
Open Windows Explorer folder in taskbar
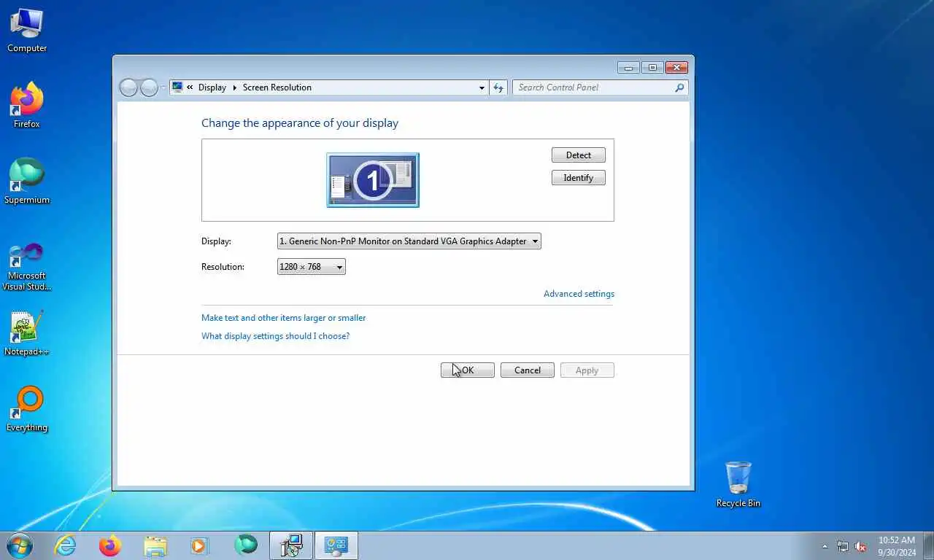pyautogui.click(x=155, y=545)
